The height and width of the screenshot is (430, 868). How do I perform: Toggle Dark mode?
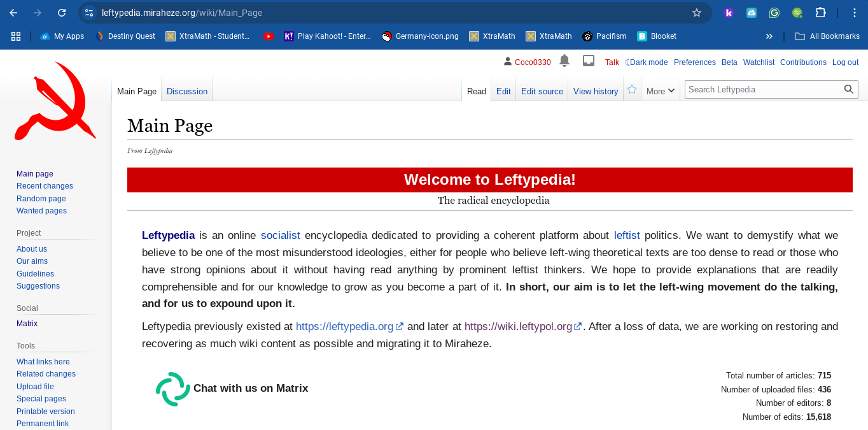(x=647, y=62)
